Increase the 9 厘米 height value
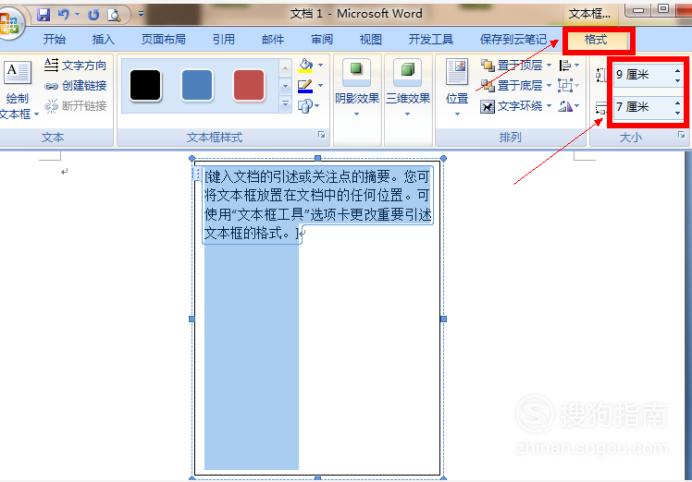 [677, 70]
